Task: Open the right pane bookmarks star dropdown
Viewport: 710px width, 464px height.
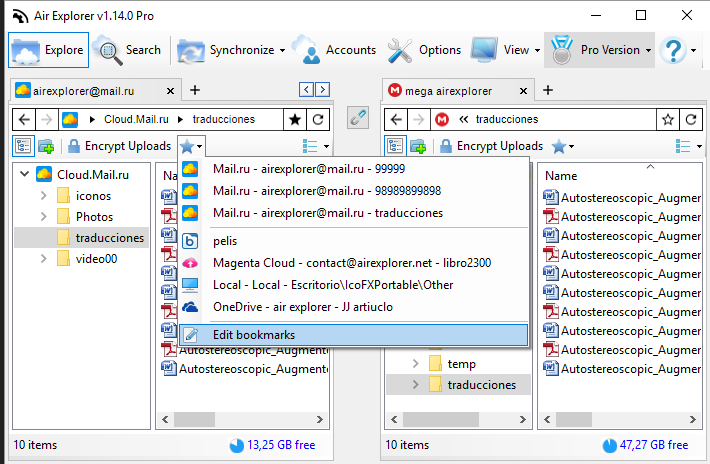Action: (563, 146)
